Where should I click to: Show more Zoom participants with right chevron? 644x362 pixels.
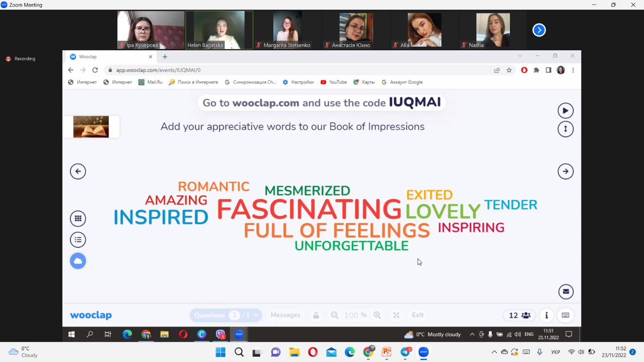539,30
